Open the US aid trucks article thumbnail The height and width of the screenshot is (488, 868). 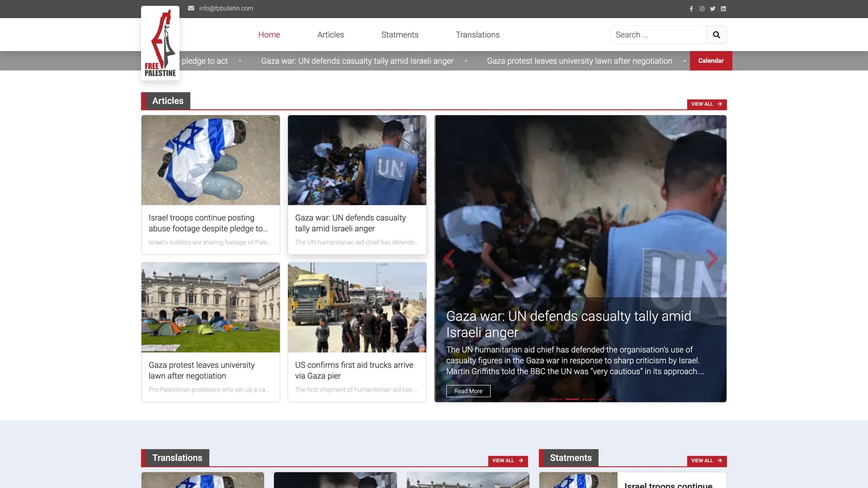click(357, 307)
